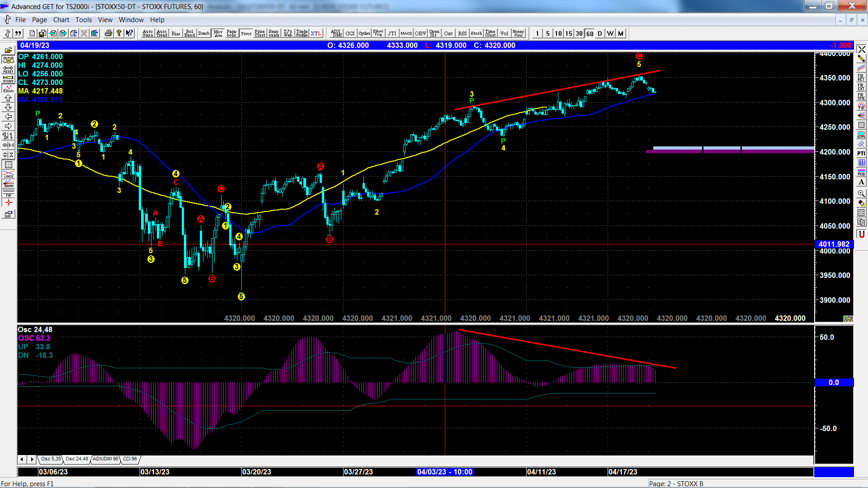Click the Money Flow indicator button
Viewport: 868px width, 488px height.
(x=519, y=33)
